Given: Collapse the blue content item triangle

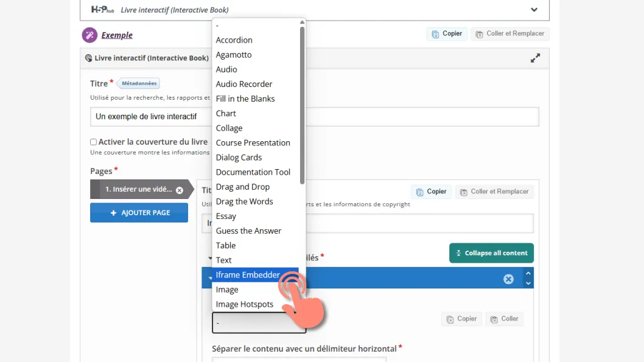Looking at the screenshot, I should tap(210, 278).
